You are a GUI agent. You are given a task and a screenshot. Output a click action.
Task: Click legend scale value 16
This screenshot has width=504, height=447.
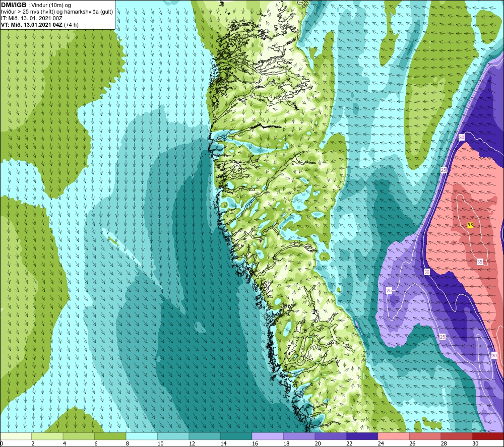255,443
